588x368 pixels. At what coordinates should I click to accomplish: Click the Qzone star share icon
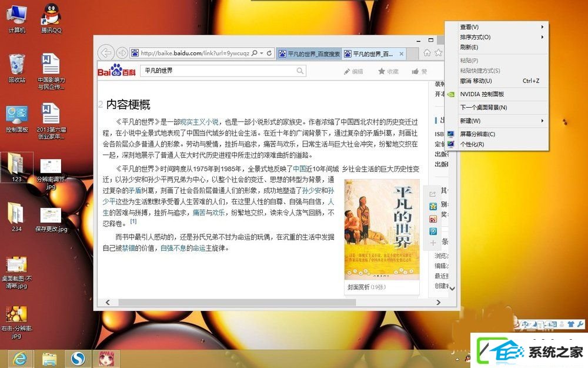tap(433, 207)
